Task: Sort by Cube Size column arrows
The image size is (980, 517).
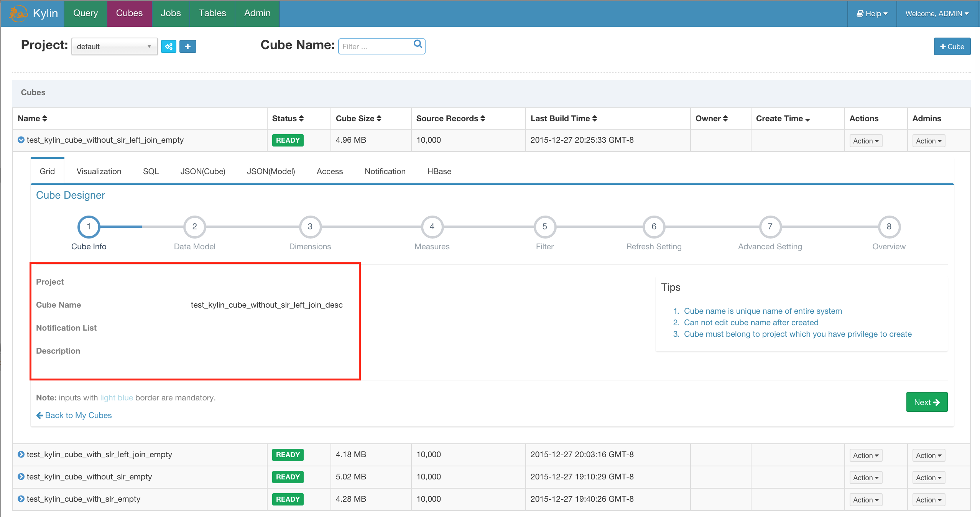Action: click(379, 119)
